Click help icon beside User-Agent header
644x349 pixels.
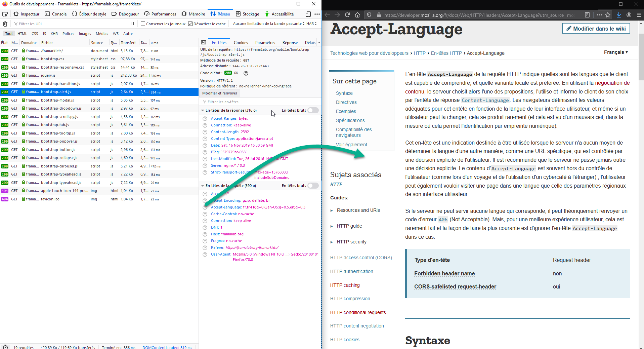point(205,254)
